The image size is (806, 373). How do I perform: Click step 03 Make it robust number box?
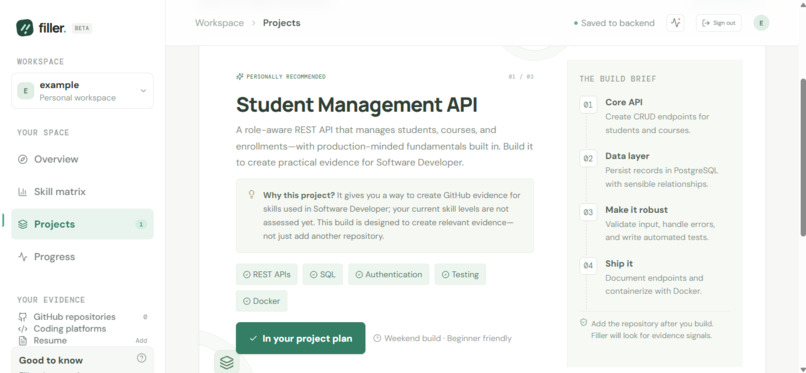(x=588, y=212)
